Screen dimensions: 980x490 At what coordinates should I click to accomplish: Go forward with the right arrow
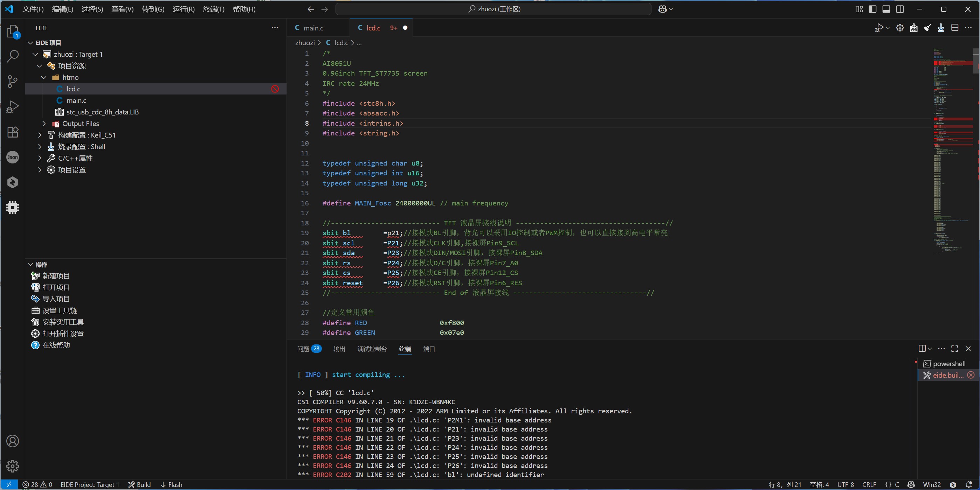[x=325, y=9]
